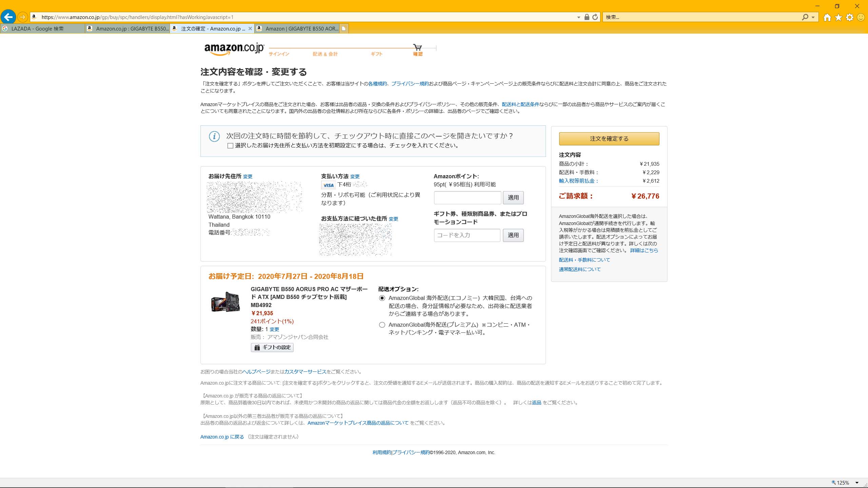The height and width of the screenshot is (488, 868).
Task: Open the ヘルプページ link
Action: [256, 372]
